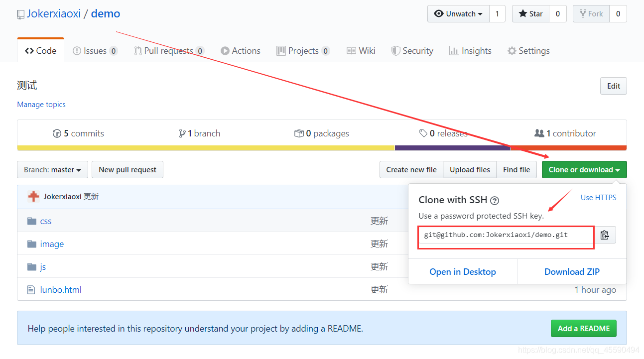644x359 pixels.
Task: Go to the Projects tab
Action: point(303,51)
